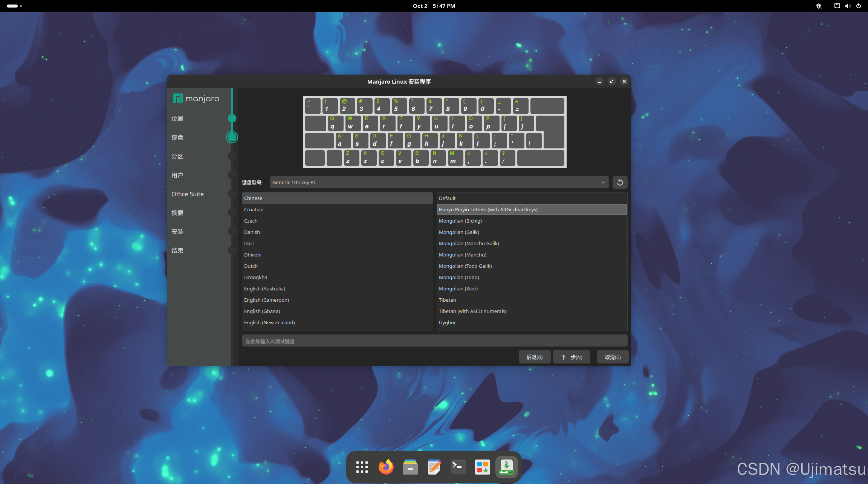Open the power system menu

click(x=859, y=6)
